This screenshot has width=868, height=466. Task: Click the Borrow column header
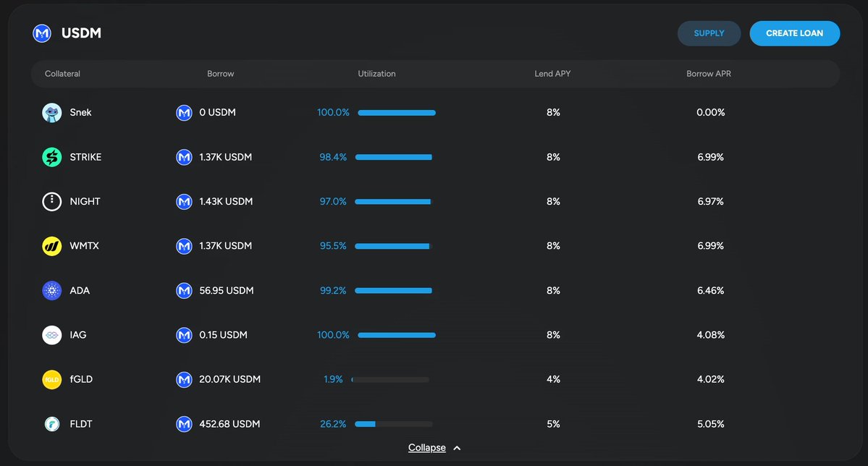tap(220, 74)
